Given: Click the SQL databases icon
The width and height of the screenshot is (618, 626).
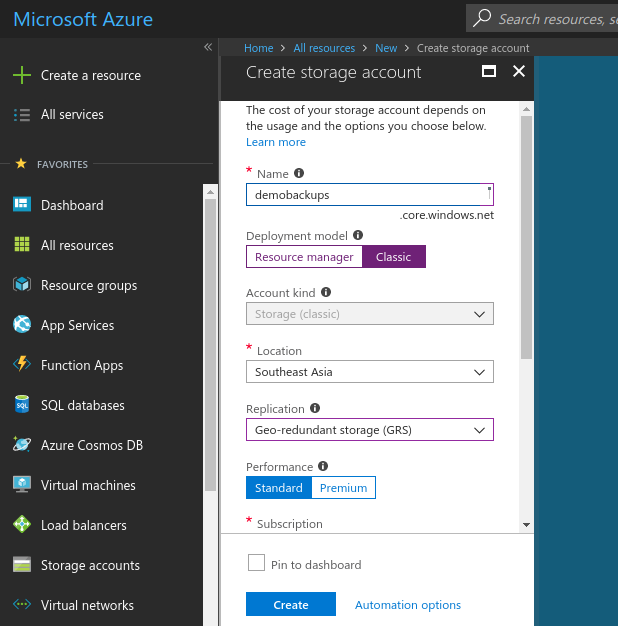Looking at the screenshot, I should click(x=22, y=405).
